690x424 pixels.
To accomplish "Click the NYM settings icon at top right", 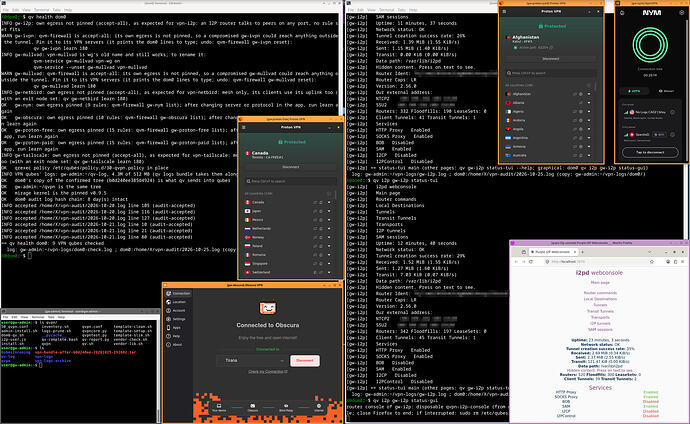I will pyautogui.click(x=681, y=13).
